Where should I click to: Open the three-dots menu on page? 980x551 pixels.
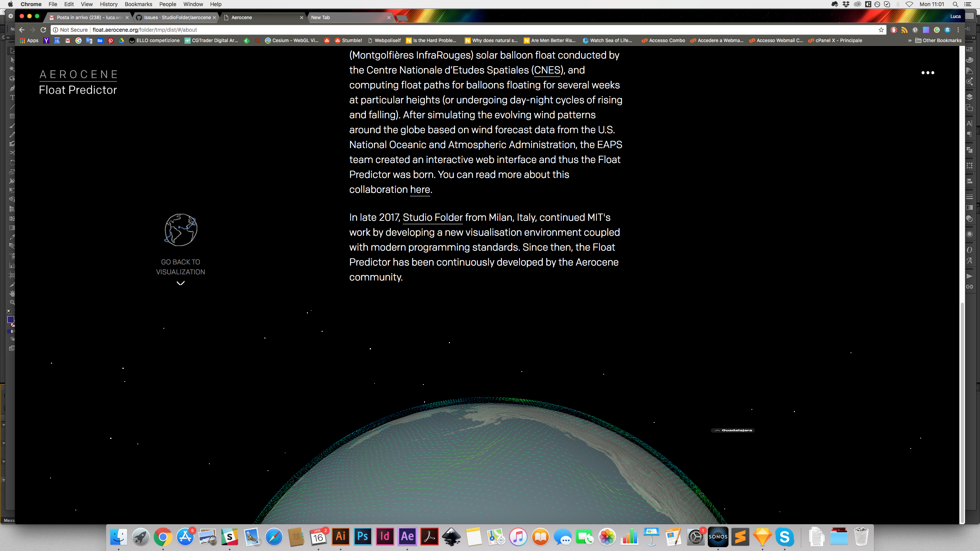click(x=928, y=73)
